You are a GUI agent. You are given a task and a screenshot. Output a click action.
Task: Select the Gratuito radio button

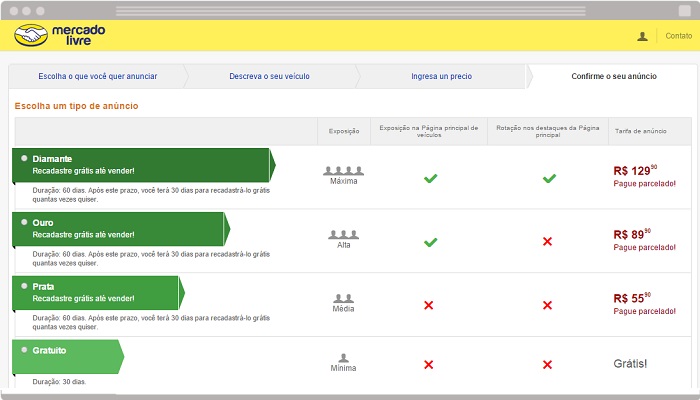click(x=24, y=350)
